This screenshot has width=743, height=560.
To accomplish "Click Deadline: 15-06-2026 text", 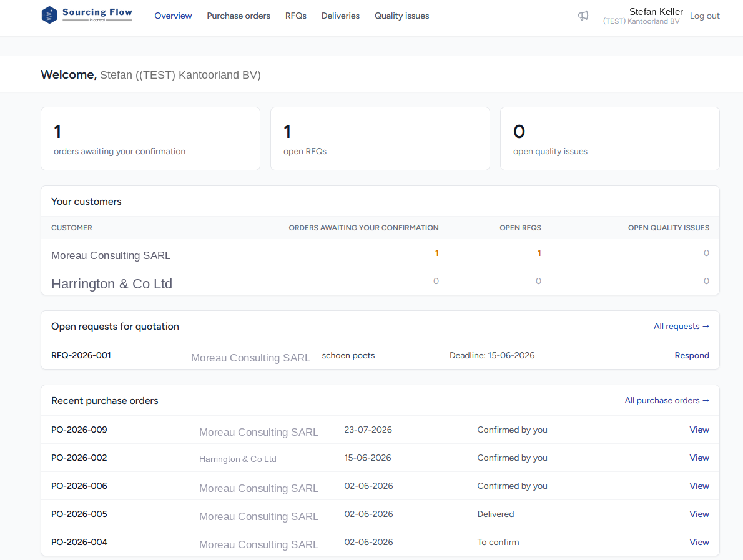I will [x=492, y=355].
